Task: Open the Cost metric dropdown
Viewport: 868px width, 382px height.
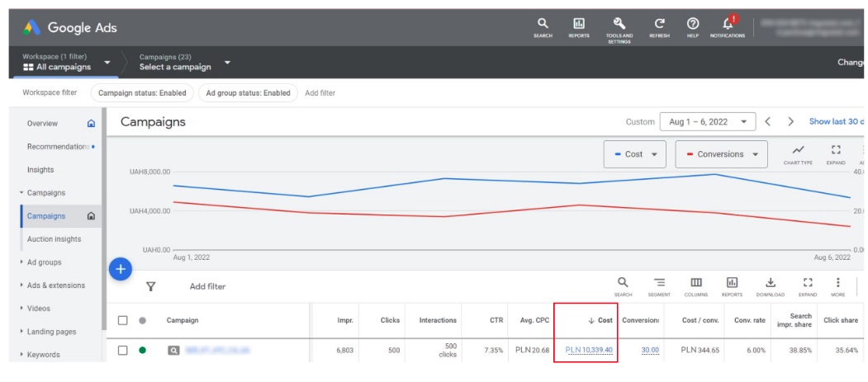Action: tap(634, 154)
